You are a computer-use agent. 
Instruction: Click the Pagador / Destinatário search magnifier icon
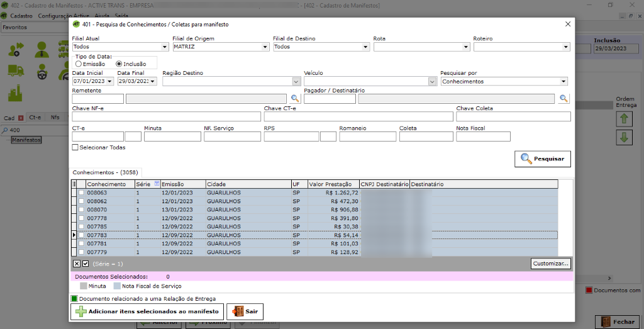click(565, 99)
